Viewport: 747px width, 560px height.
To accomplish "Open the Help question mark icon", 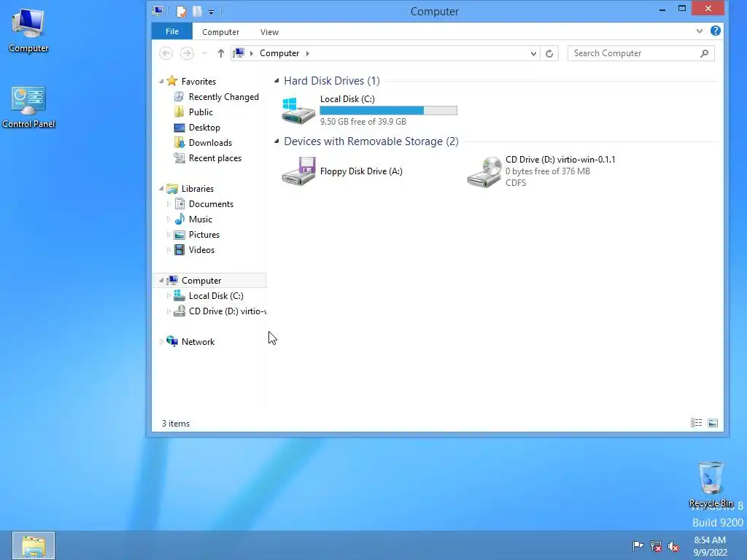I will pos(715,31).
